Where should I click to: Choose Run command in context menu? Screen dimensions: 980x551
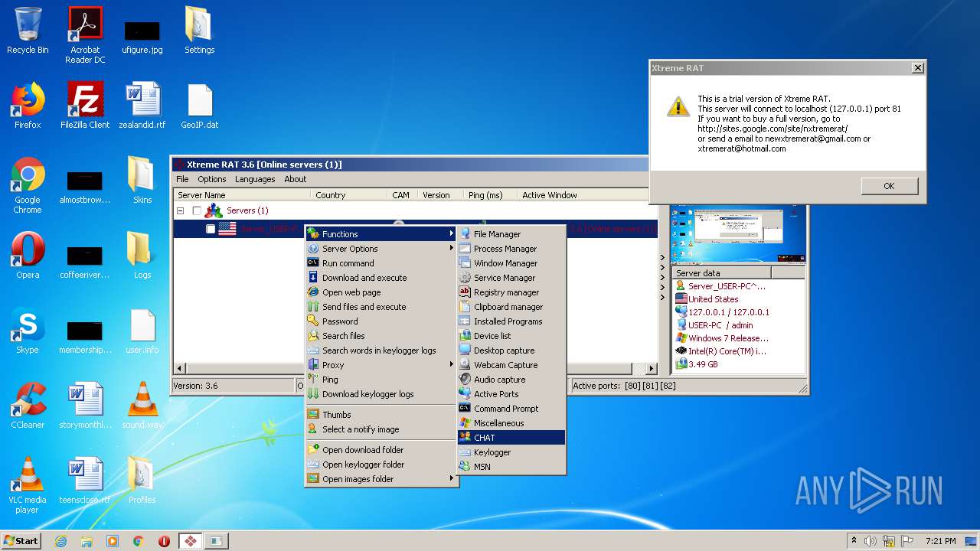[381, 263]
